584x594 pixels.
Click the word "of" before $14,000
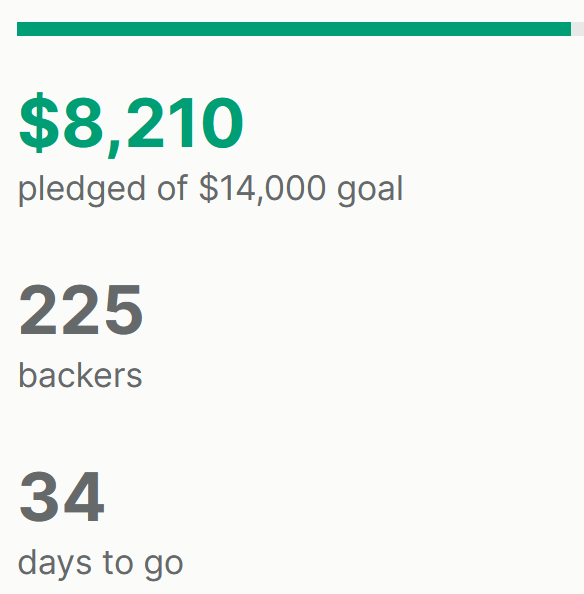coord(172,188)
